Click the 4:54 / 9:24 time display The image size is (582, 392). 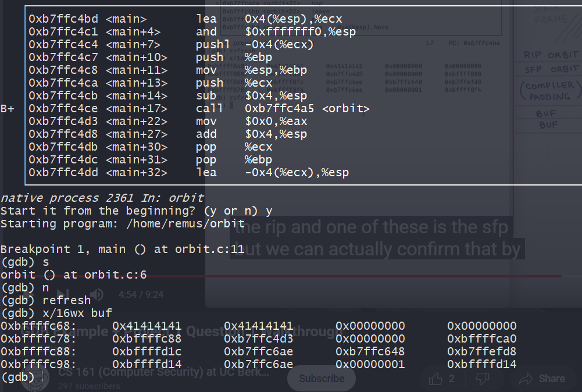[141, 295]
